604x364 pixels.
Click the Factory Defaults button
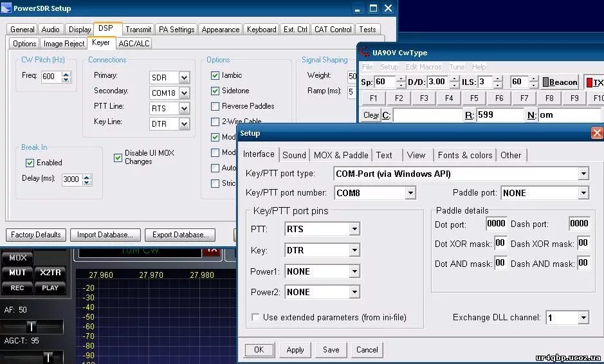click(x=36, y=235)
